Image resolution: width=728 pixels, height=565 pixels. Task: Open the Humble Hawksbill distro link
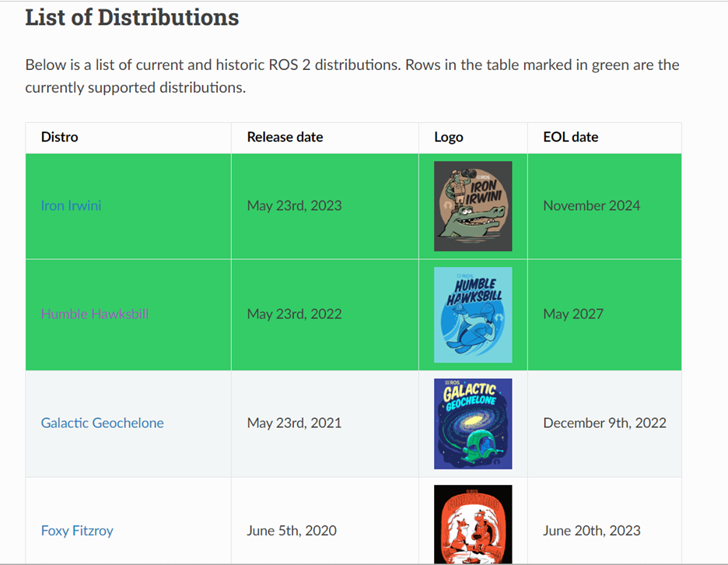[95, 314]
